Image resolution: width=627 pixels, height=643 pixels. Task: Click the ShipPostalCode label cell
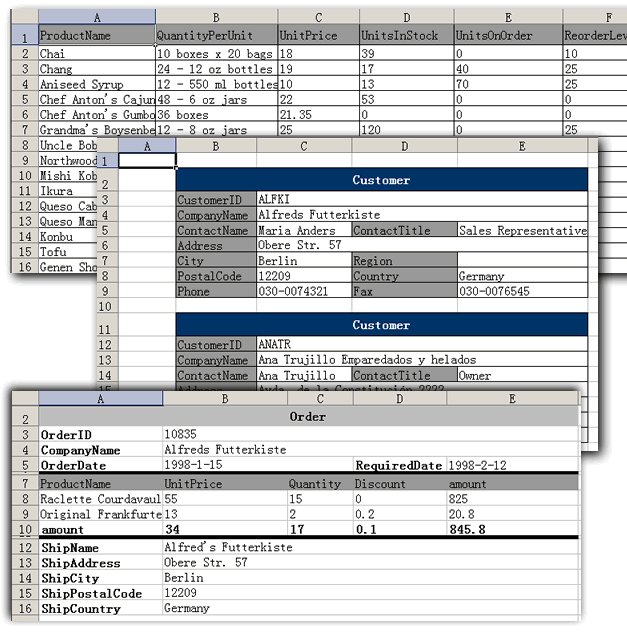tap(100, 593)
